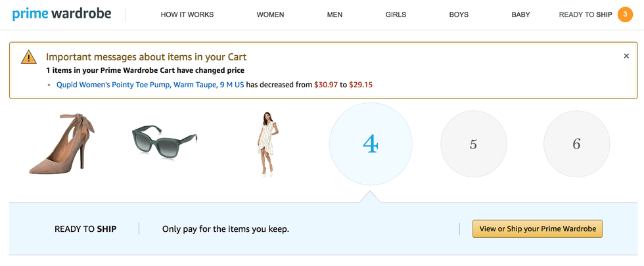Navigate to the Baby category
This screenshot has width=644, height=266.
(520, 15)
